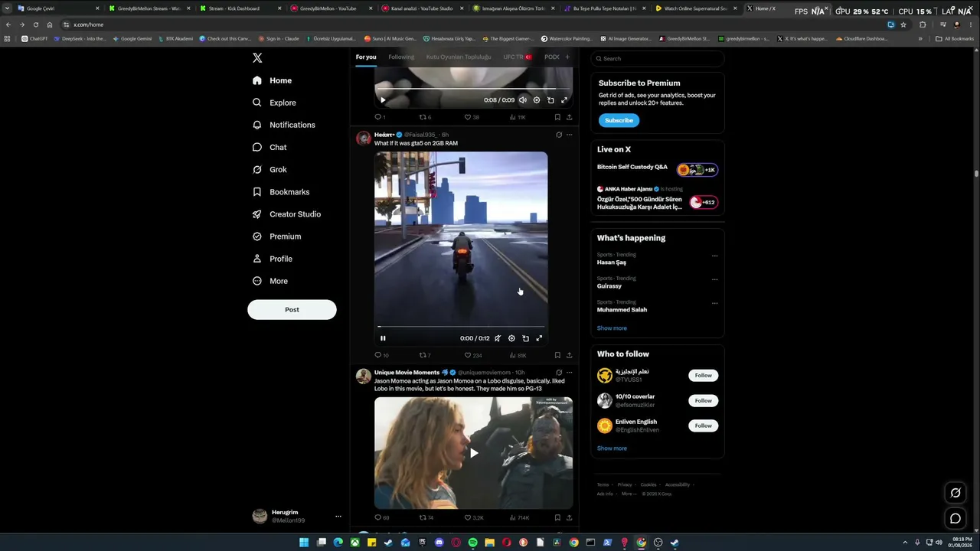Pause the GTA5 video
This screenshot has height=551, width=980.
pyautogui.click(x=383, y=338)
